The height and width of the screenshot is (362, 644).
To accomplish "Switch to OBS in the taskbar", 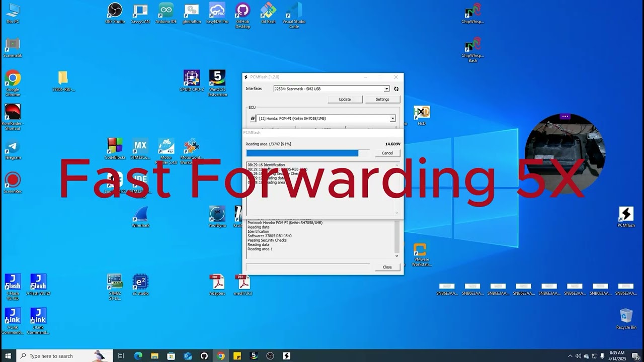I will 270,356.
